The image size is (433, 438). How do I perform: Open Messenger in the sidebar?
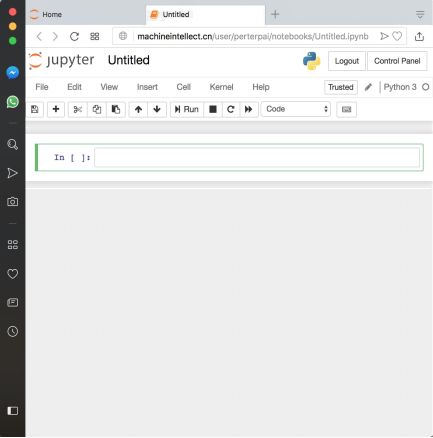coord(13,72)
